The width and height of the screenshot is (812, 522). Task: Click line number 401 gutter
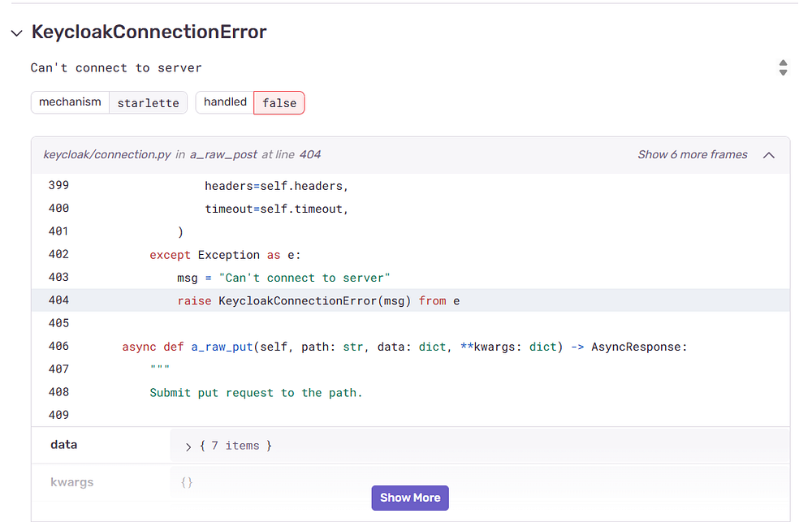(58, 231)
